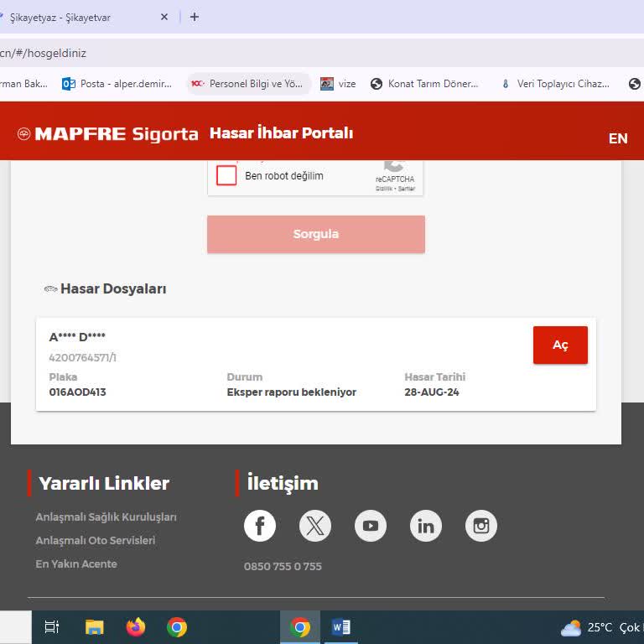Open a new browser tab

[x=195, y=17]
